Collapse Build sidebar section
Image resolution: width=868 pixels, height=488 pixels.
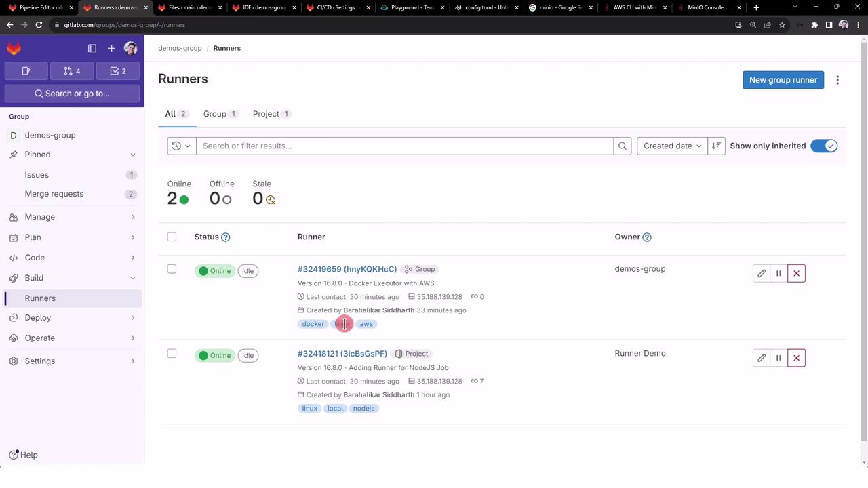pyautogui.click(x=72, y=278)
